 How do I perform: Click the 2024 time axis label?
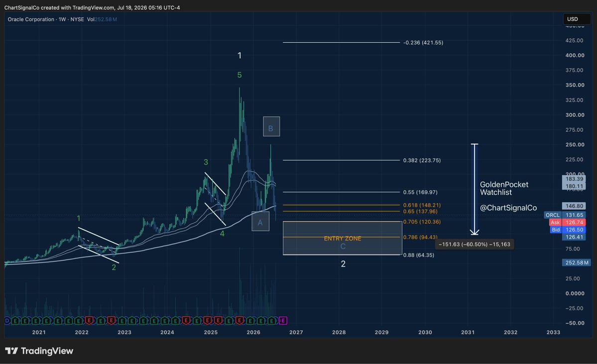167,332
